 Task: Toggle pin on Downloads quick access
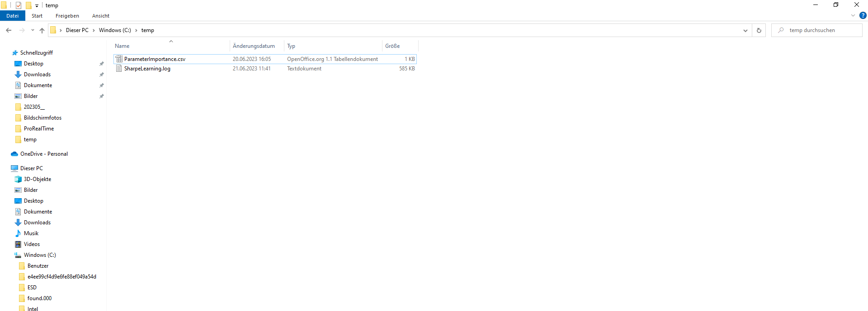coord(102,74)
